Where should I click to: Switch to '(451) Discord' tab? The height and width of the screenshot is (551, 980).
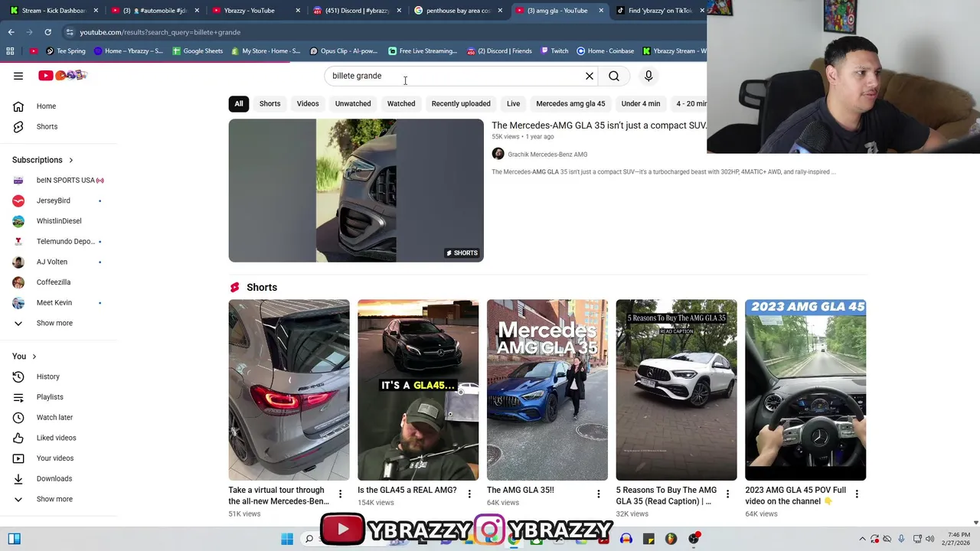coord(357,11)
